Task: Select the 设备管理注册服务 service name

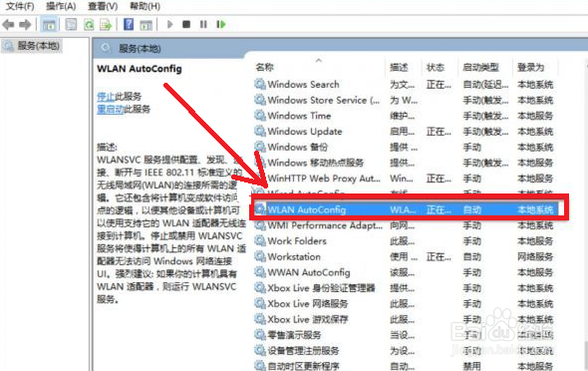Action: click(x=303, y=351)
